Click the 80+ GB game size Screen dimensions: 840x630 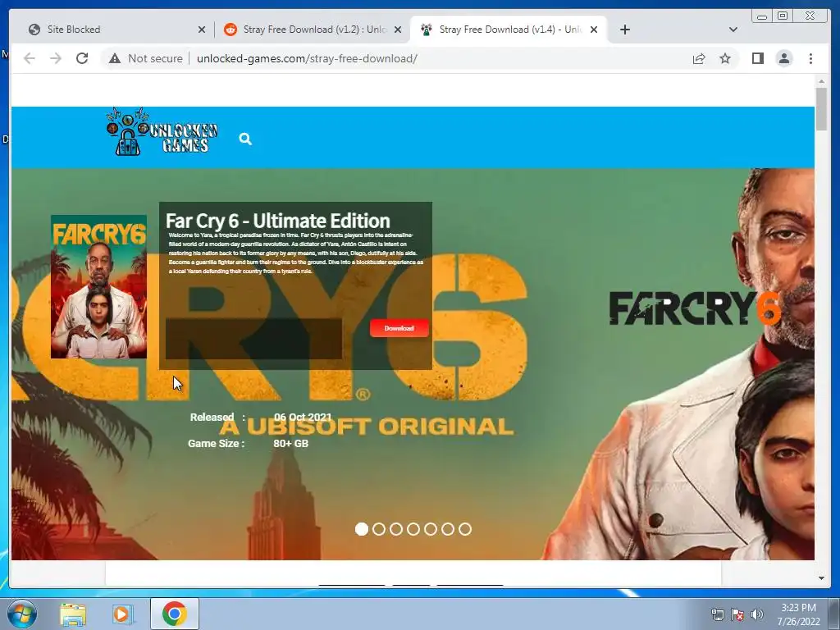(x=291, y=444)
